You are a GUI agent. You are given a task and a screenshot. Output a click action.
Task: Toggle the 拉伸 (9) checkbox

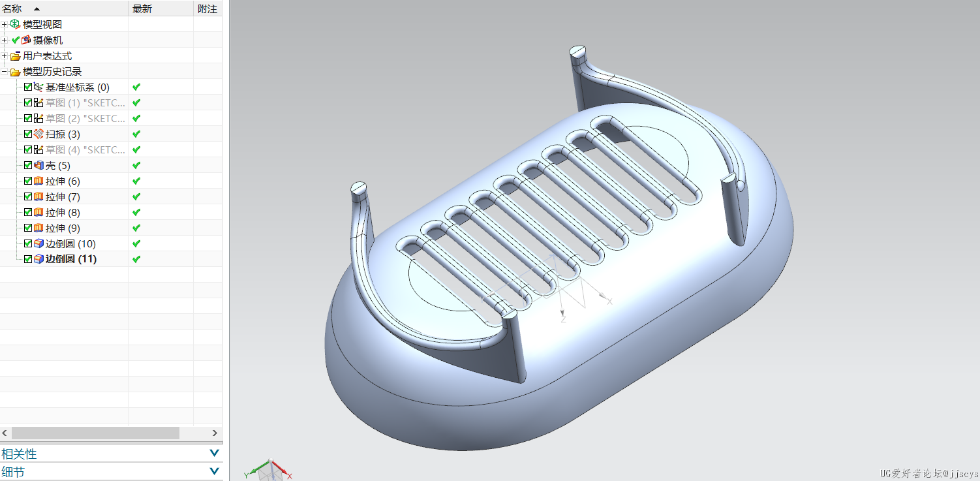[x=28, y=228]
